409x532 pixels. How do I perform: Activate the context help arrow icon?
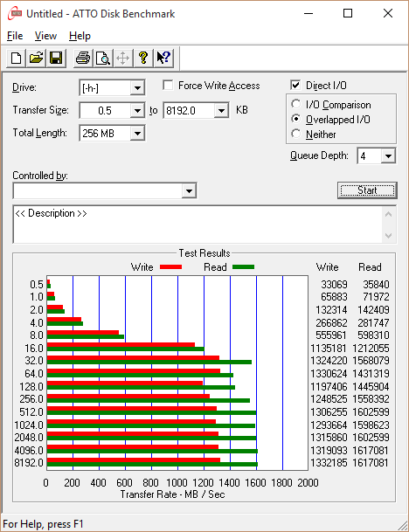pyautogui.click(x=163, y=58)
